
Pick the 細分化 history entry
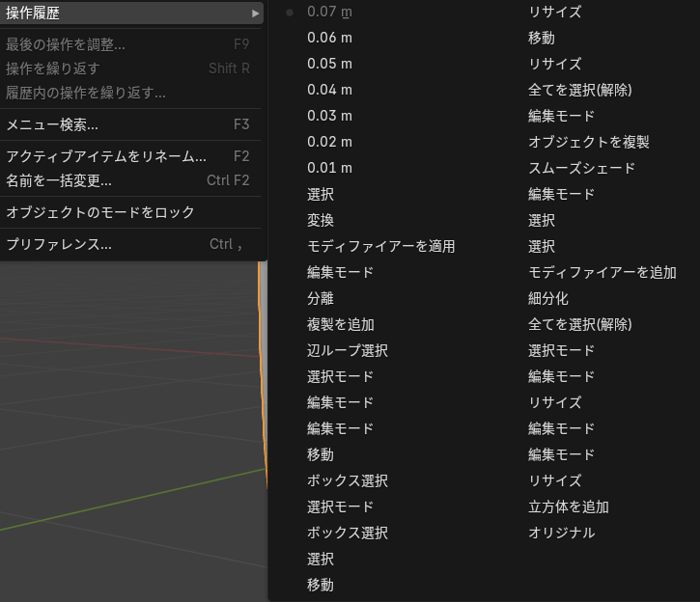coord(547,298)
